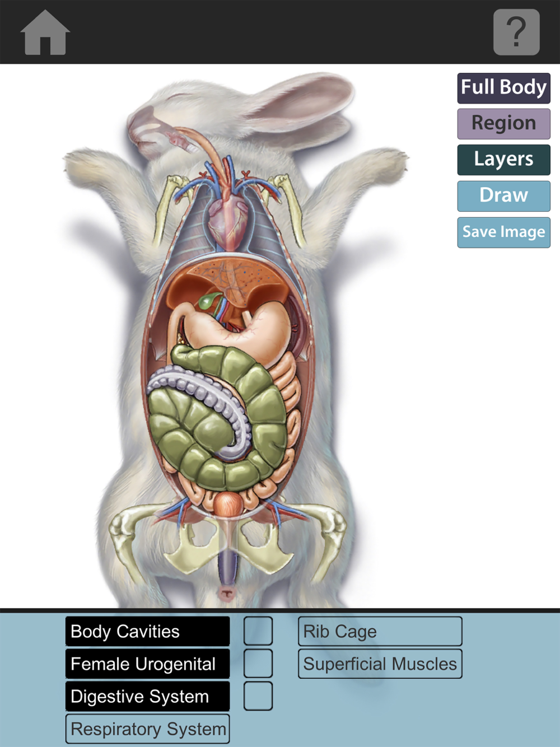Check the box beside Female Urogenital

pos(258,664)
